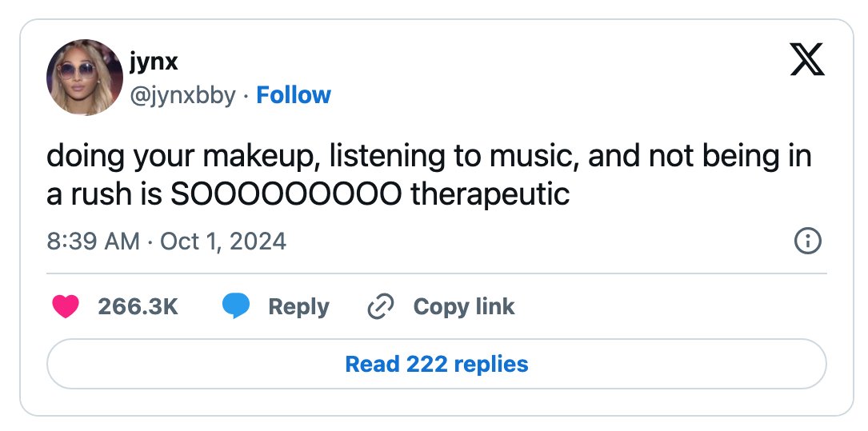Open Read 222 replies button

[x=436, y=364]
